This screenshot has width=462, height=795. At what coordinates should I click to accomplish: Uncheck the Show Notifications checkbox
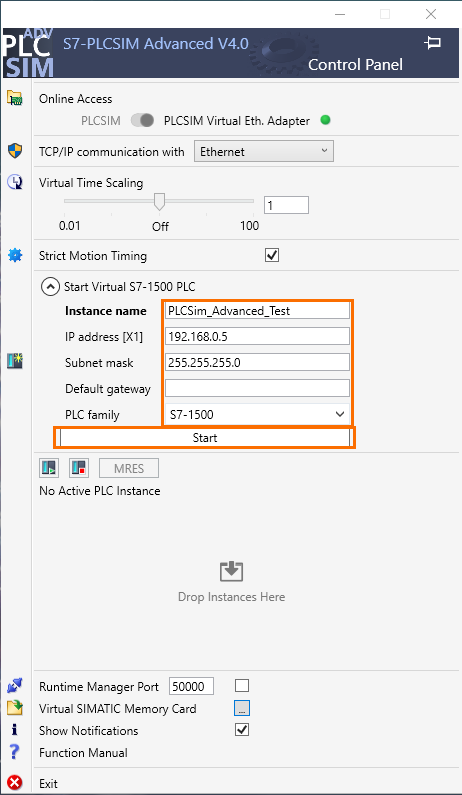(x=242, y=730)
